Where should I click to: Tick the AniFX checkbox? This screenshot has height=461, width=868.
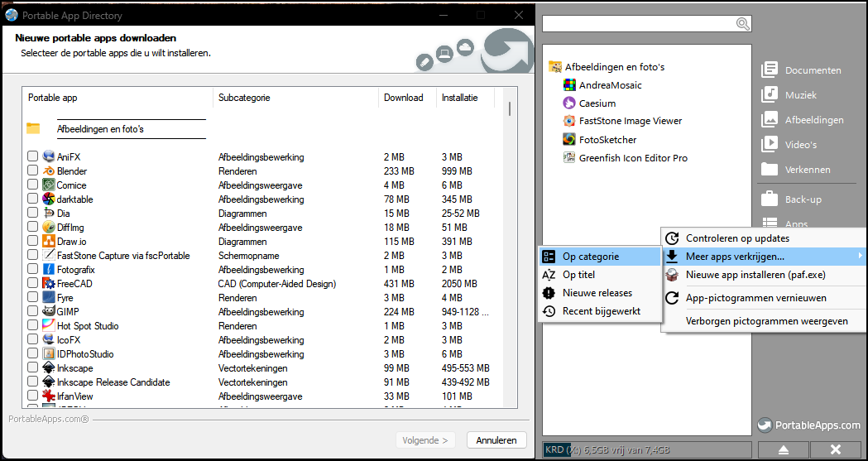pos(32,156)
